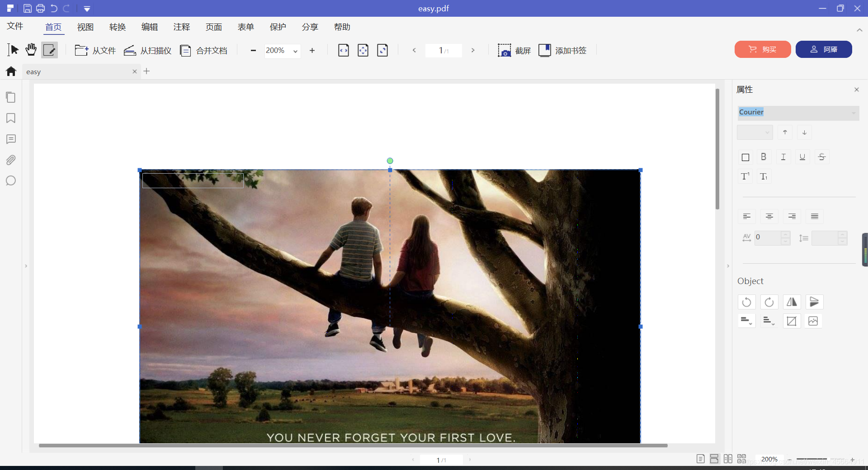Create PDF from file (从文件)
Image resolution: width=868 pixels, height=470 pixels.
95,50
